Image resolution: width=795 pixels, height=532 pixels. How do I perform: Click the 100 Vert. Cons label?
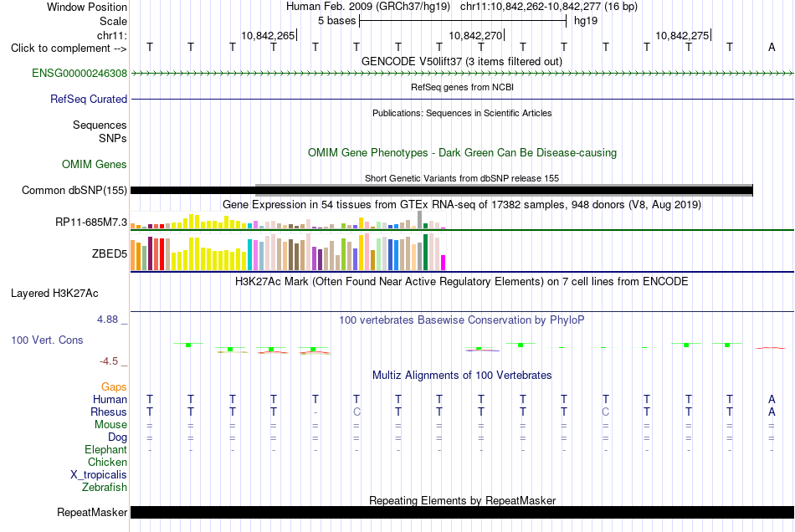[x=47, y=340]
